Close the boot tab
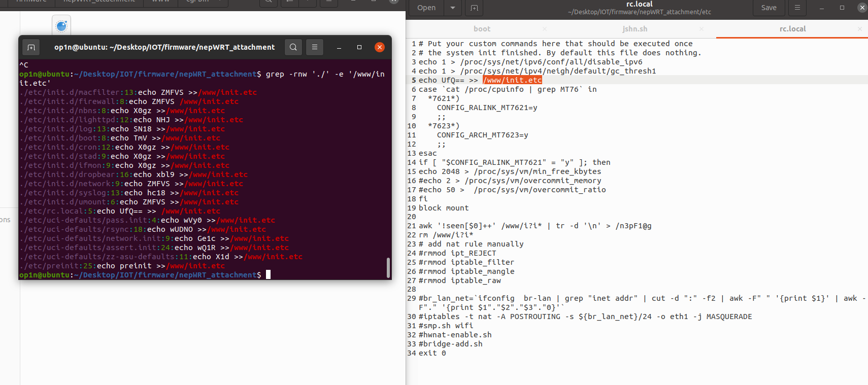The image size is (868, 385). coord(545,29)
